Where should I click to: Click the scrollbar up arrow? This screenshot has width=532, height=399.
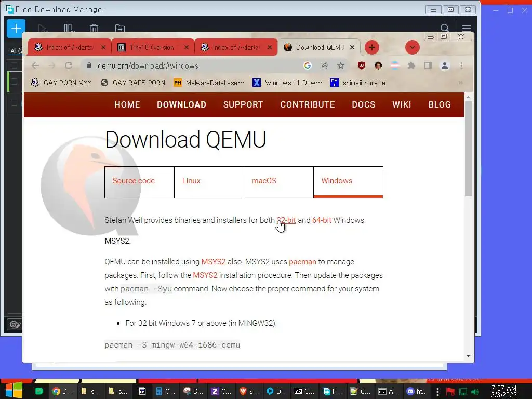click(468, 97)
